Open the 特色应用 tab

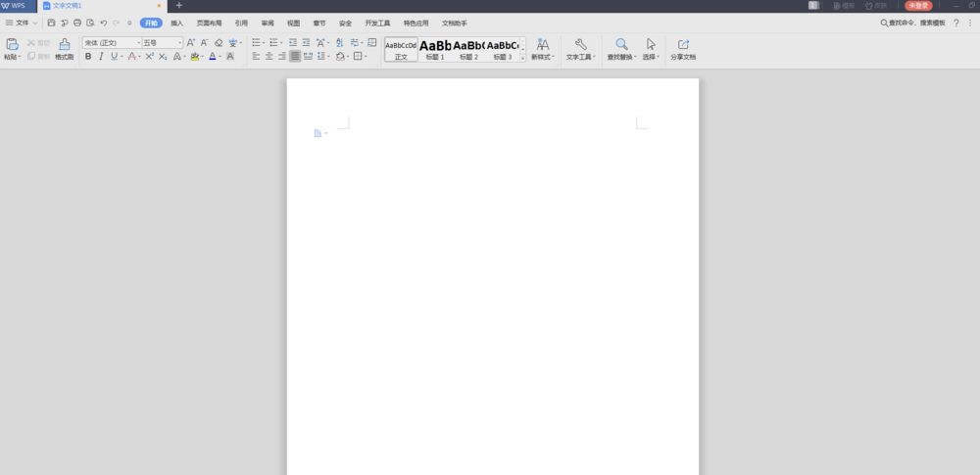(x=416, y=24)
